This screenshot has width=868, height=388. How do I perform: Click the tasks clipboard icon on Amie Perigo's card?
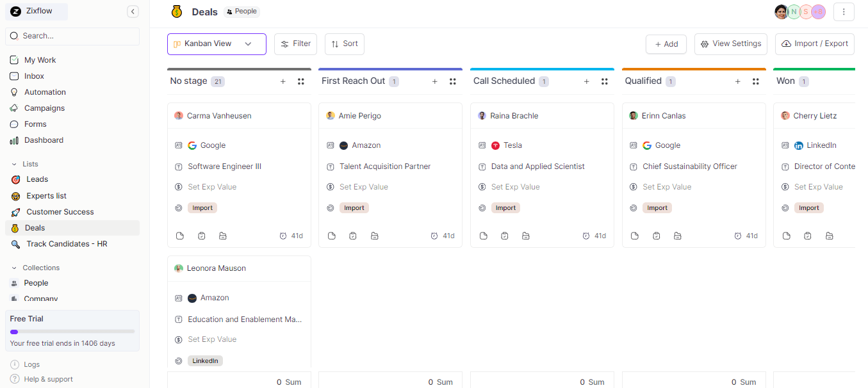point(352,236)
